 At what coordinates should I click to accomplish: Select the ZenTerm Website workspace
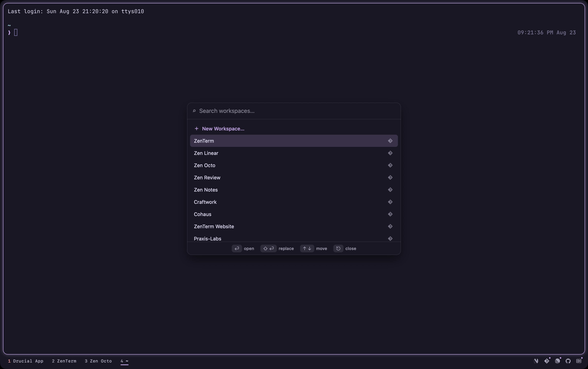point(294,226)
